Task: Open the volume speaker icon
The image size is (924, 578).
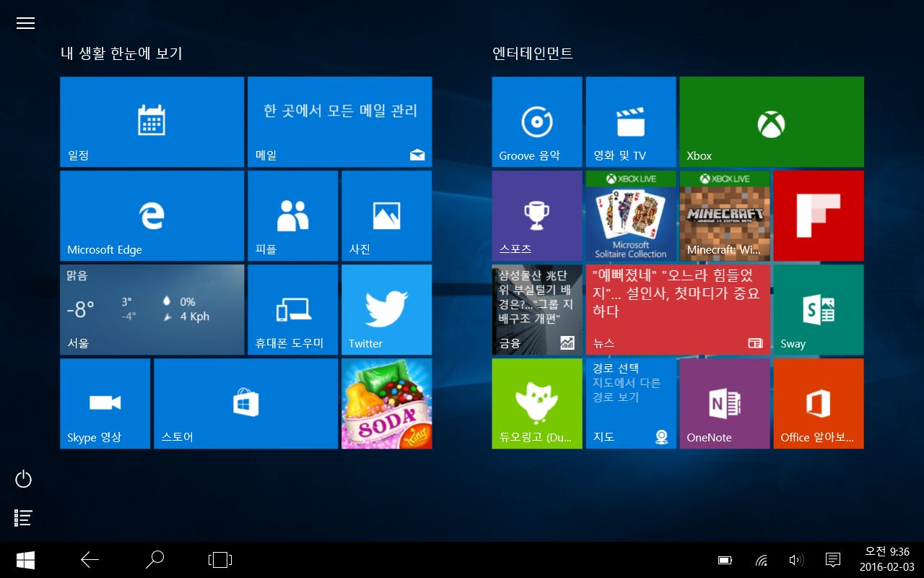Action: tap(796, 560)
